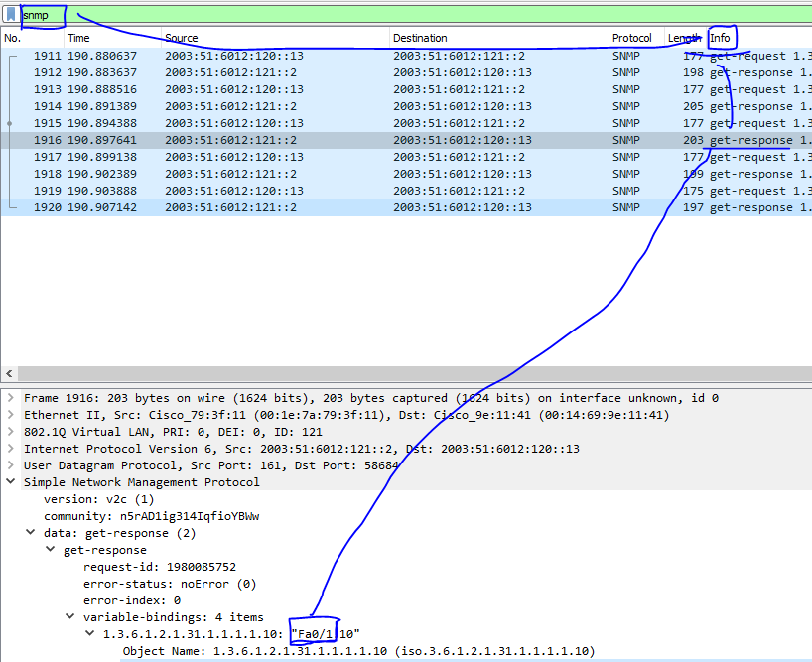Select the community string field
Image resolution: width=812 pixels, height=662 pixels.
152,516
